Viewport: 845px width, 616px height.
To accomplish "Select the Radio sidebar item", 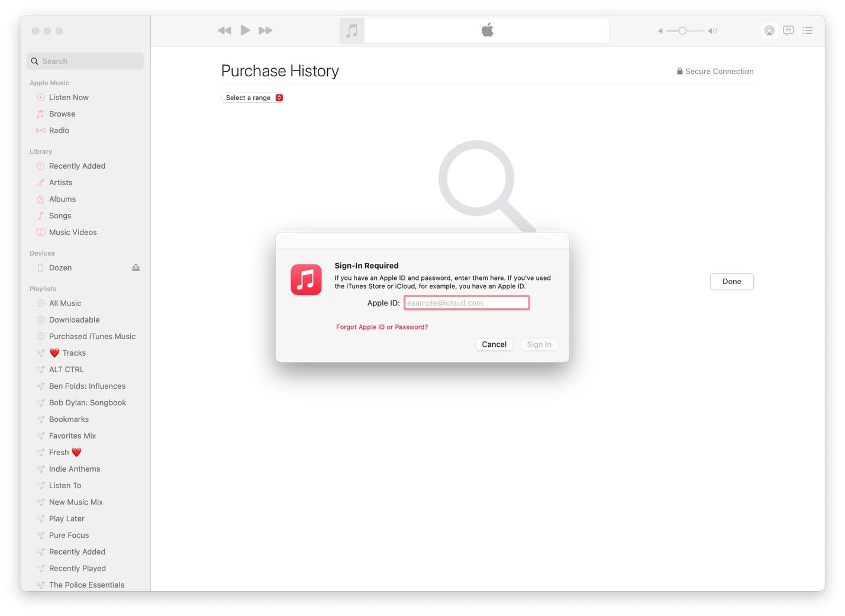I will [59, 131].
